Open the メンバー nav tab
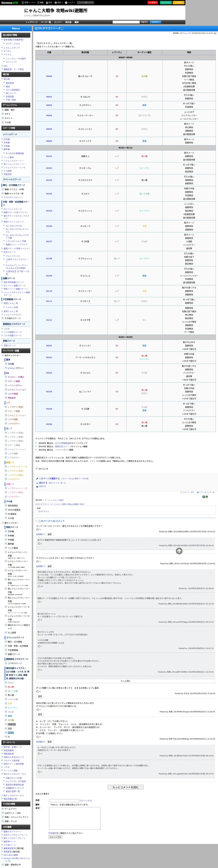Screen dimensions: 218x868 point(58,22)
